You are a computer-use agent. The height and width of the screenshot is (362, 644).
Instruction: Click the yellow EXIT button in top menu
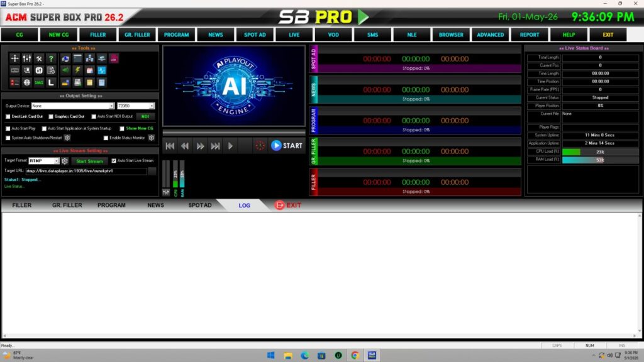coord(608,35)
